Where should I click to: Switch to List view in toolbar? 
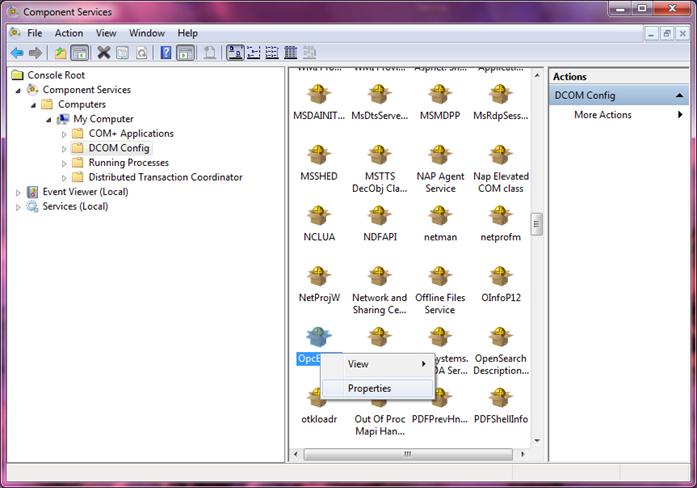(x=272, y=53)
